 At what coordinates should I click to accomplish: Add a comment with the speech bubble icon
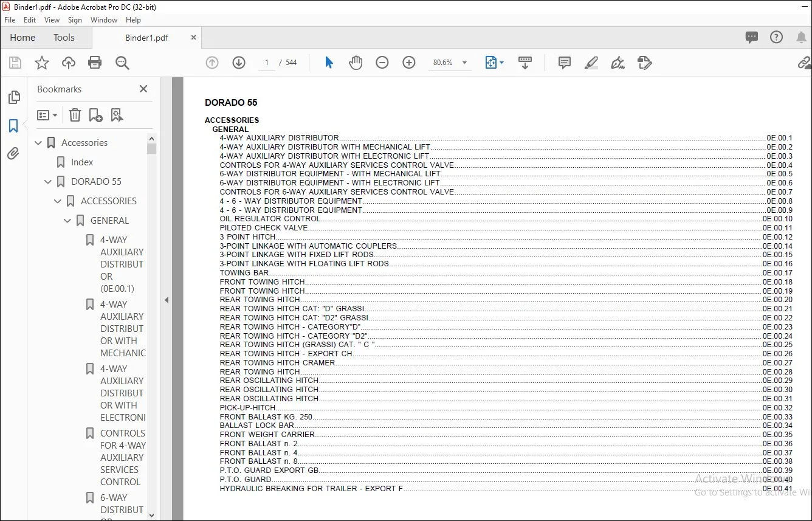coord(565,63)
